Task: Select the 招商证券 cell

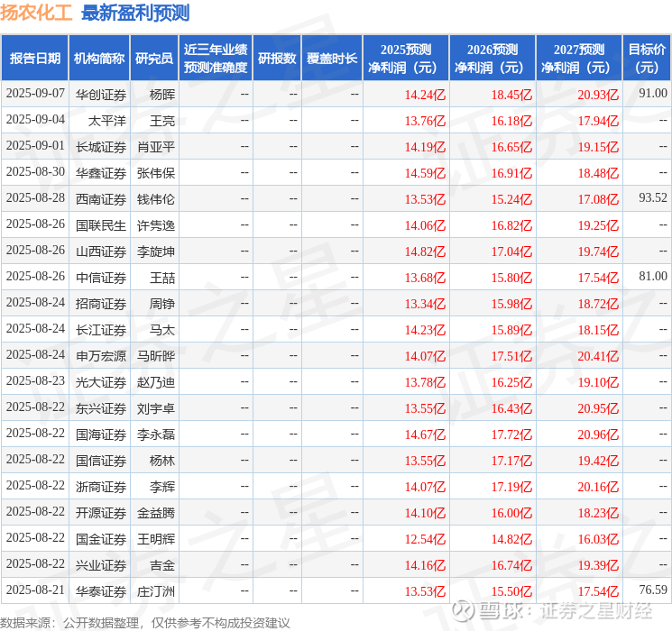Action: (x=101, y=304)
